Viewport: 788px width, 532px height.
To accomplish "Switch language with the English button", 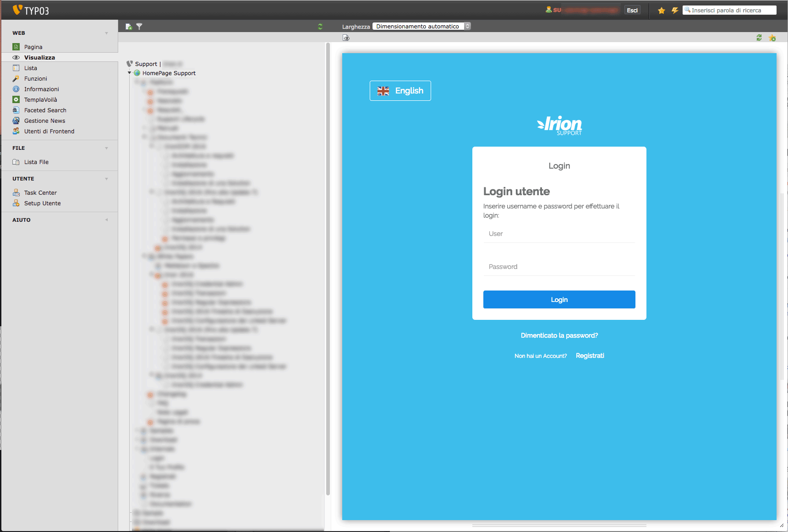I will coord(400,91).
